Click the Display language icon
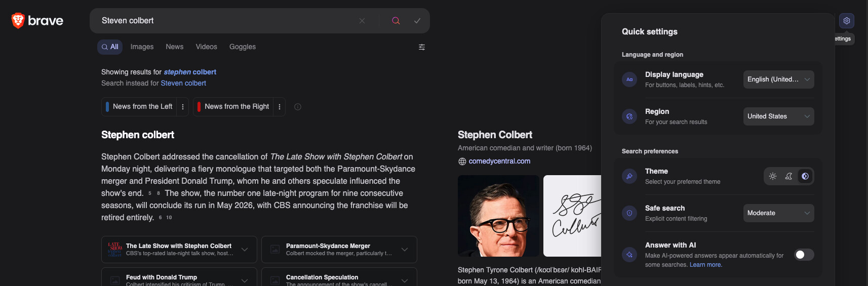This screenshot has height=286, width=868. pyautogui.click(x=629, y=79)
